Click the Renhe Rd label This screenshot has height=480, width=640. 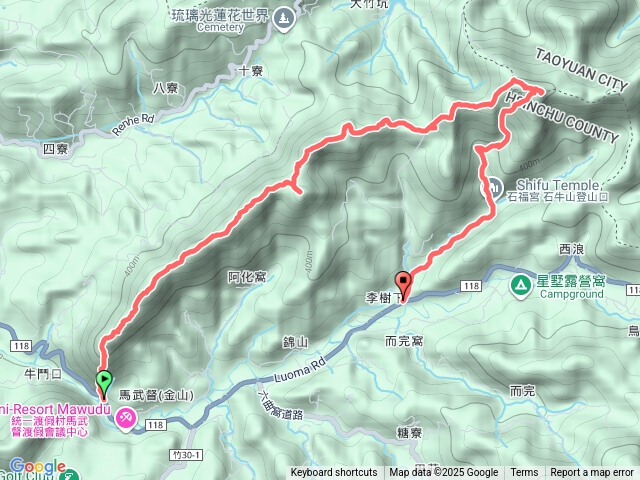point(133,124)
